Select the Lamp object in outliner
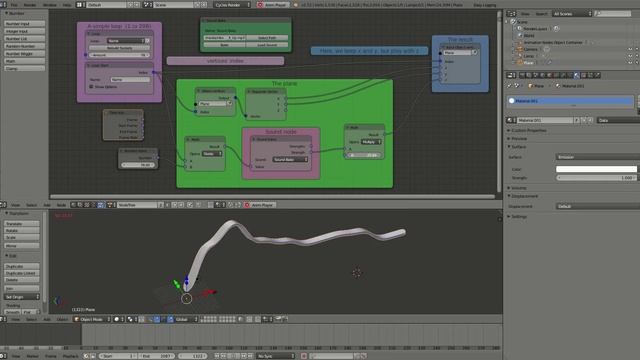640x360 pixels. coord(529,56)
